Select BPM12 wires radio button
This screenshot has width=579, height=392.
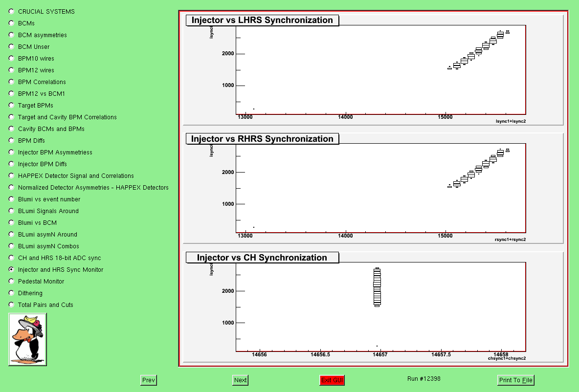[11, 70]
